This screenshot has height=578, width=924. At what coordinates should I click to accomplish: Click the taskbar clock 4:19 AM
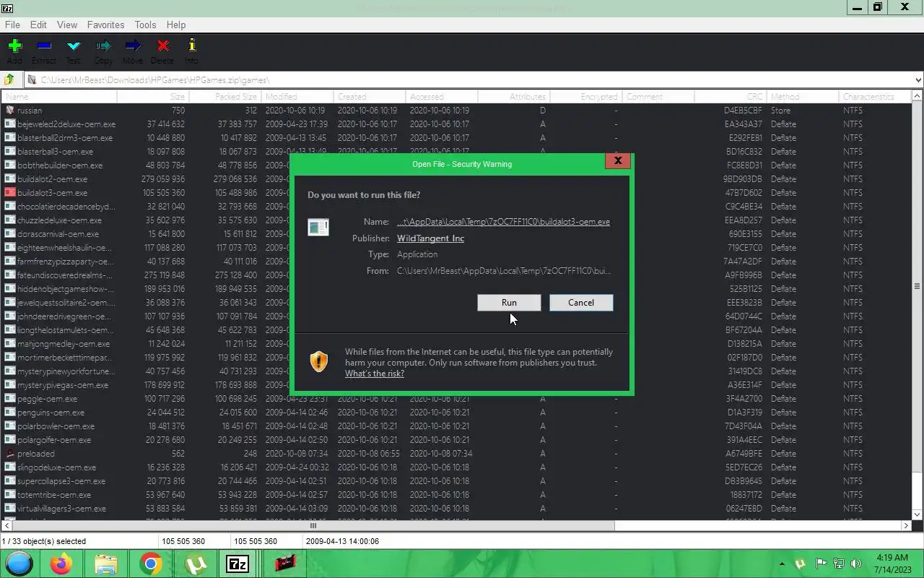(x=892, y=558)
